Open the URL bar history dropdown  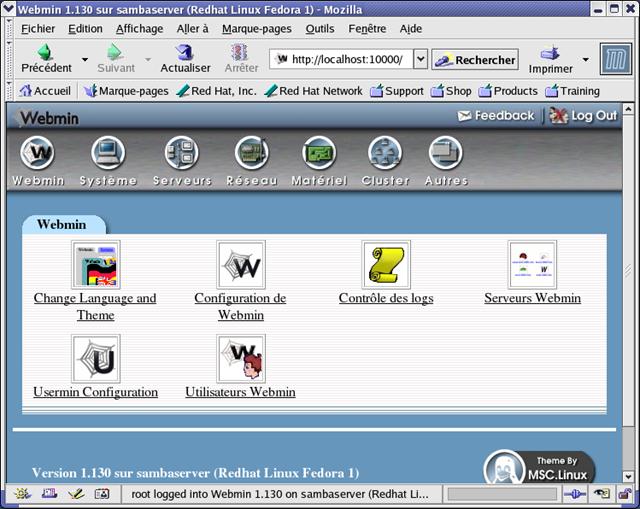tap(420, 60)
